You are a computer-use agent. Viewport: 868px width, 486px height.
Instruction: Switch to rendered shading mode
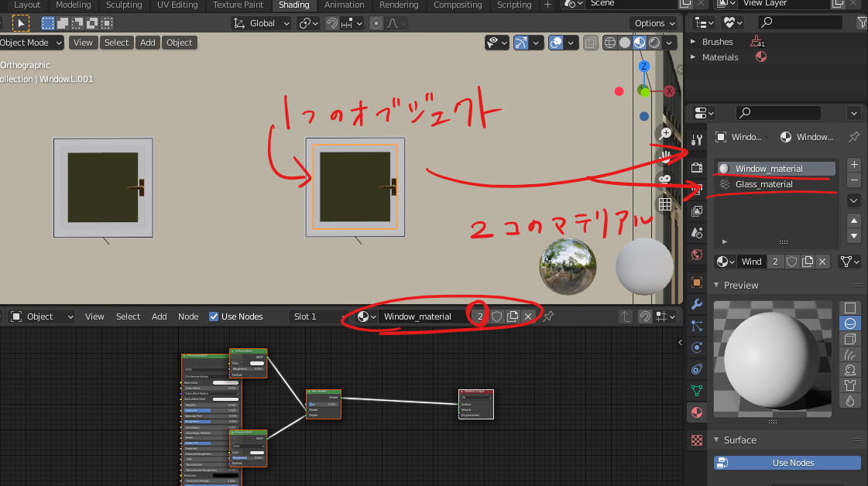[654, 43]
